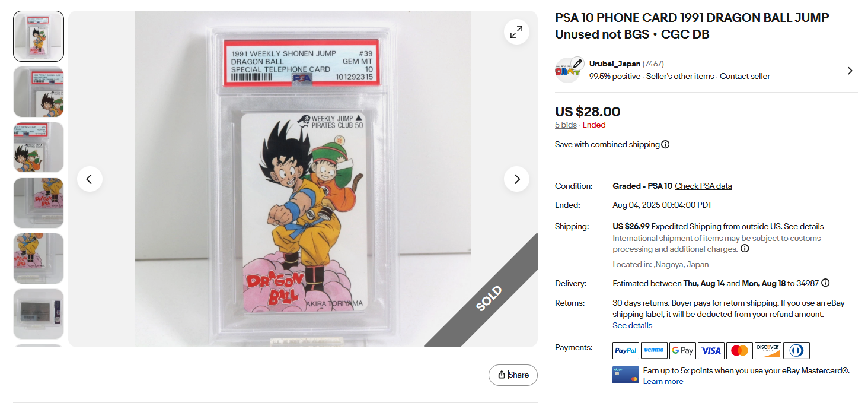The image size is (868, 409).
Task: Click Urubei_Japan seller avatar logo
Action: 567,70
